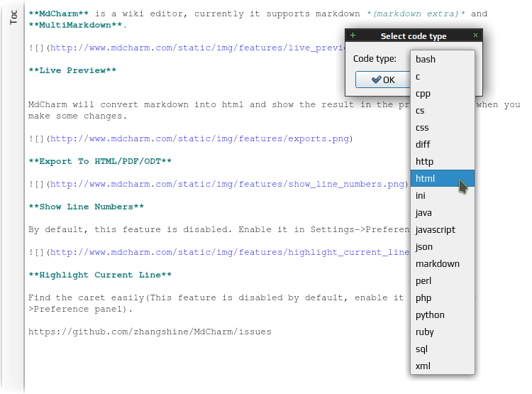532x394 pixels.
Task: Click the **MdCharm** bold text
Action: [59, 13]
